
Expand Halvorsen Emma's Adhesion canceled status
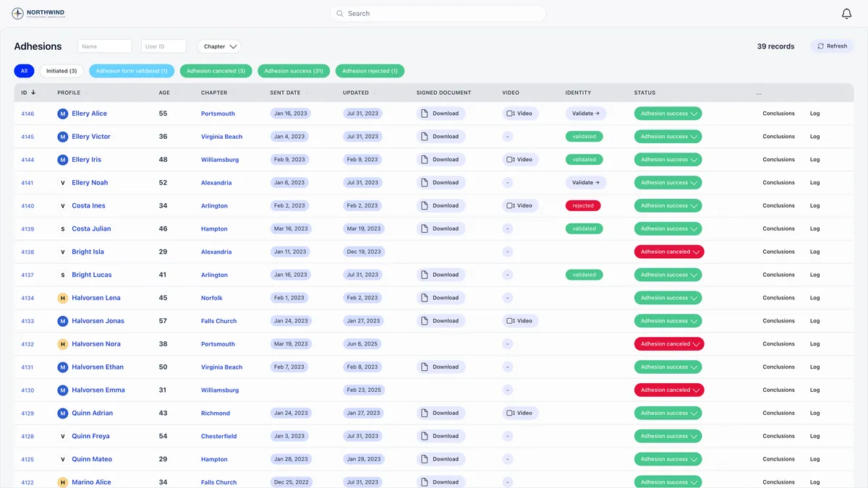coord(669,390)
